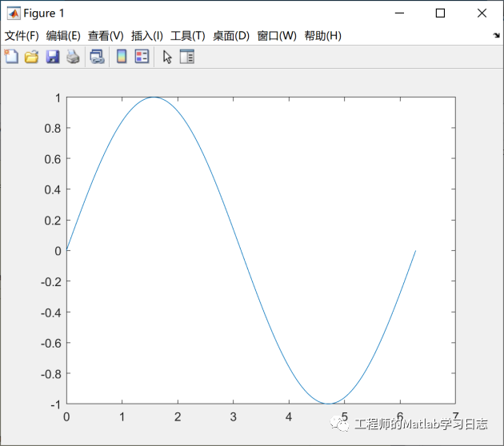Open the Property Inspector icon

click(x=186, y=57)
